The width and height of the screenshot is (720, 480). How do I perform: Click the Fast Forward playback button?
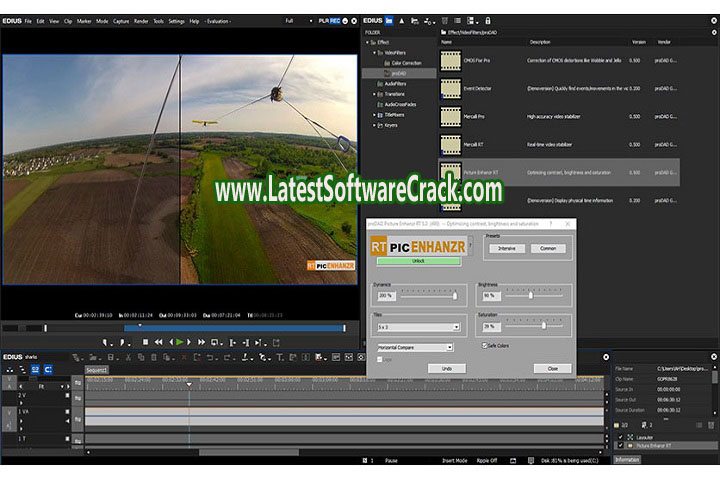click(x=201, y=342)
